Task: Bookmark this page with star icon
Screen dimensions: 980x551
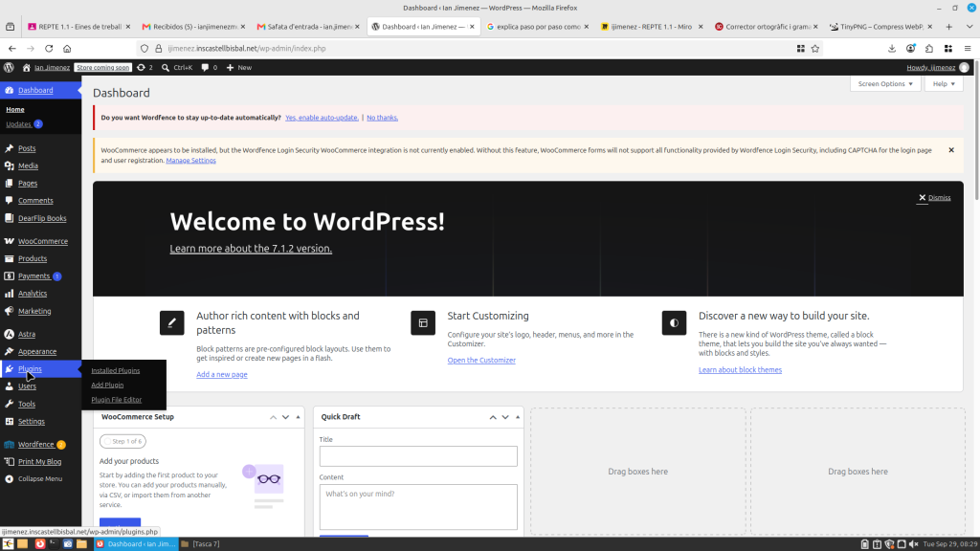Action: [x=815, y=48]
